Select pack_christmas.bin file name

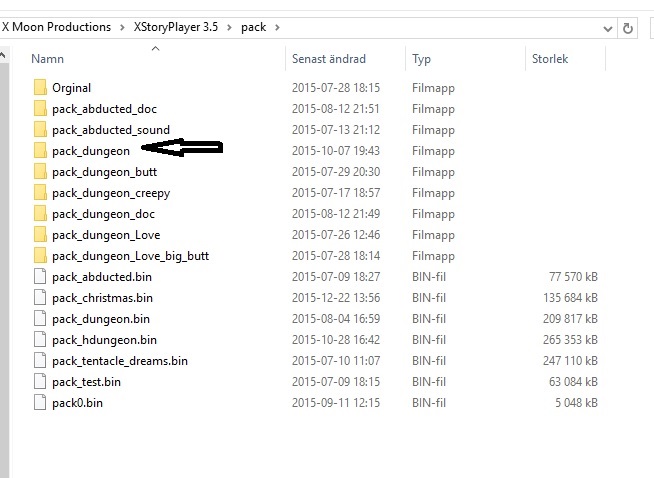tap(102, 298)
